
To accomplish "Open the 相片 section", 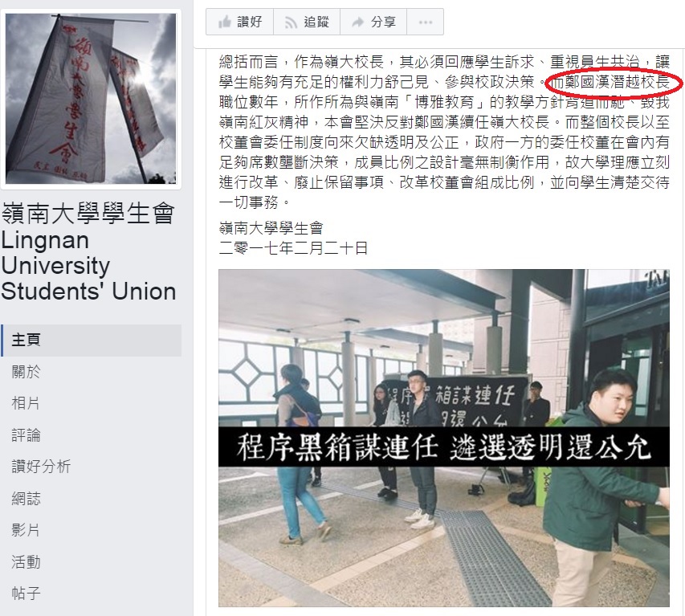I will coord(26,403).
